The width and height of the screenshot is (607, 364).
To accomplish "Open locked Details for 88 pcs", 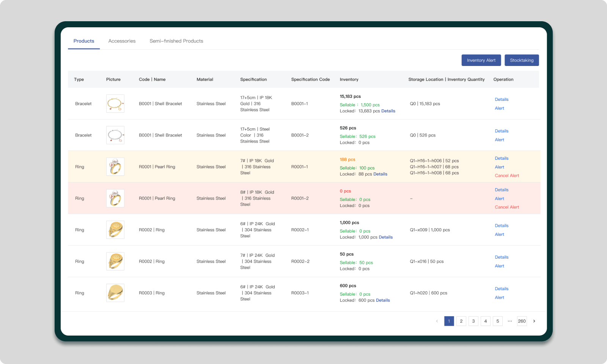I will click(380, 174).
